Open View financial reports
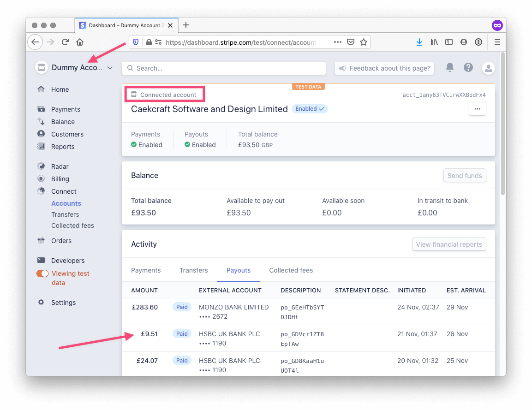 (x=448, y=244)
